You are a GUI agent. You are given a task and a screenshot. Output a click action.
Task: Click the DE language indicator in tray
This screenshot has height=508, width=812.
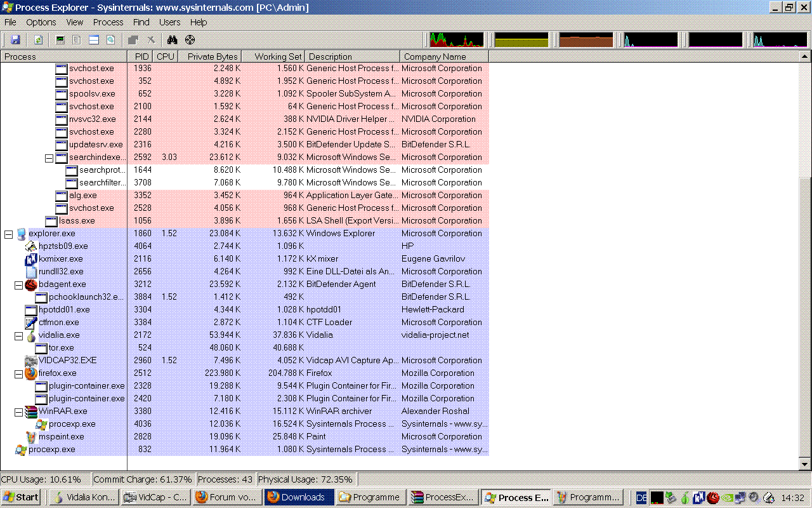tap(641, 498)
